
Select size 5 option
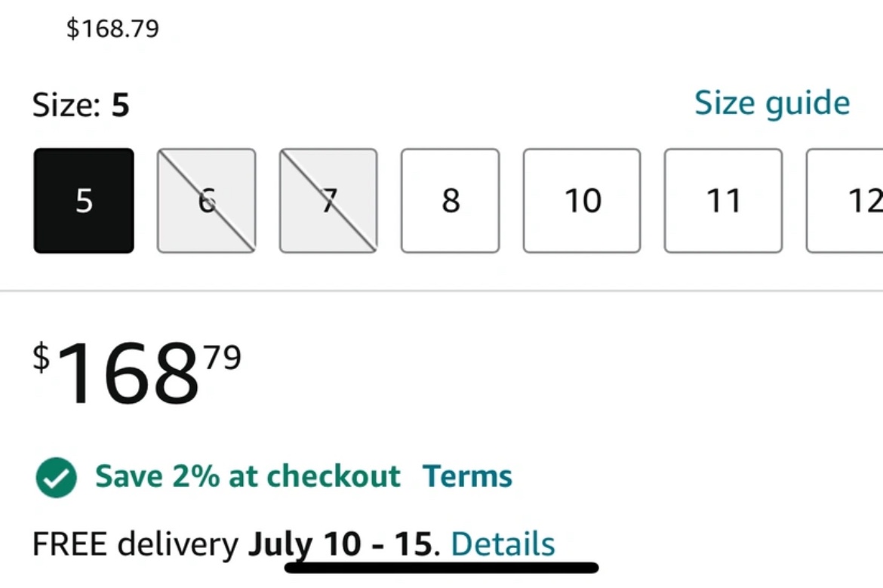[84, 201]
